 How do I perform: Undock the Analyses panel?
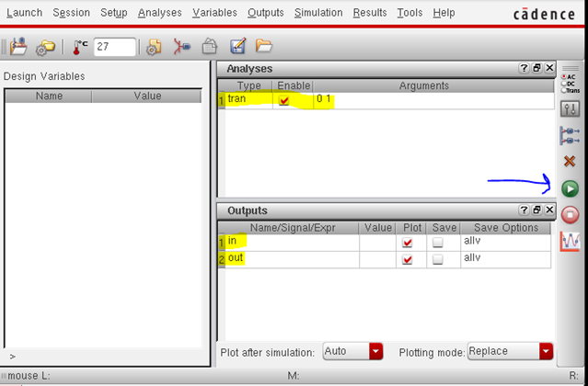pos(536,68)
